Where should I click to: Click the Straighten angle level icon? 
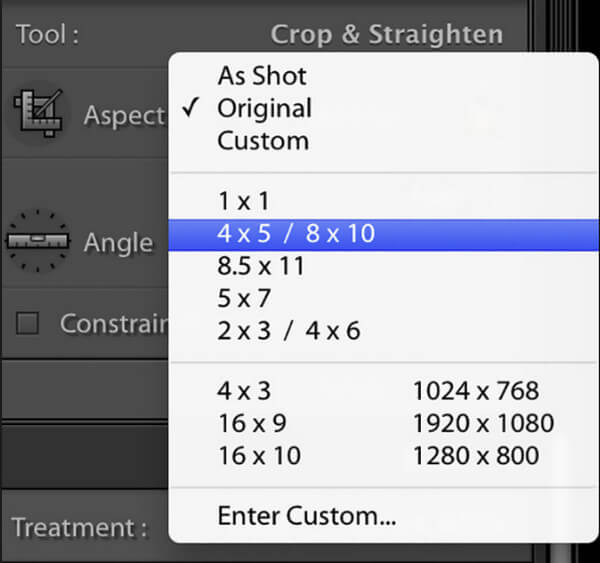pos(38,241)
